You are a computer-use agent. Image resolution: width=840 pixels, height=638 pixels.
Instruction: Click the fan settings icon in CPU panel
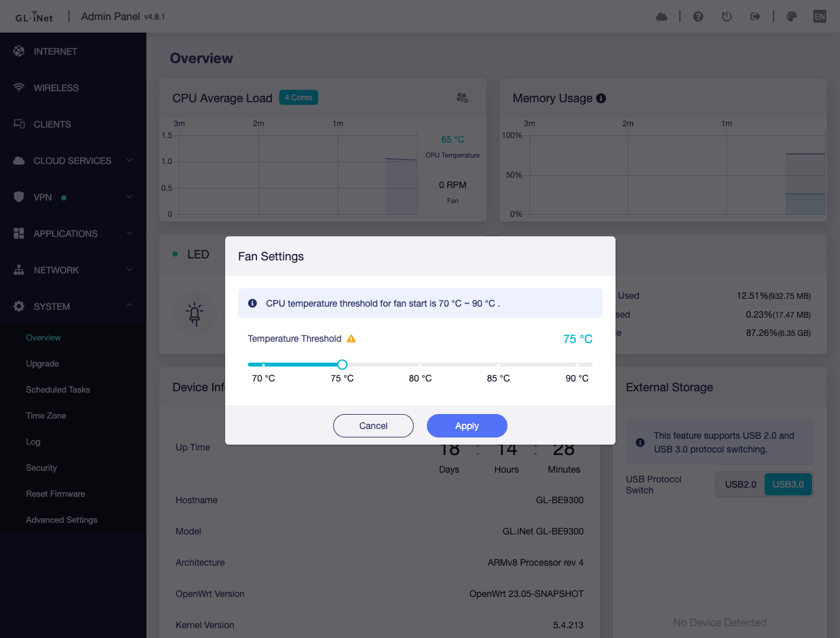coord(462,98)
